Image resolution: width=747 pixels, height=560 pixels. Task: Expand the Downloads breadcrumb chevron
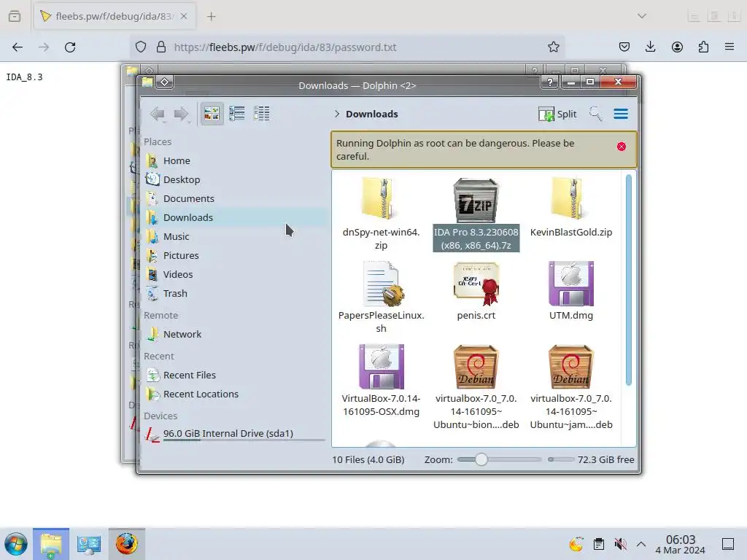click(x=337, y=114)
